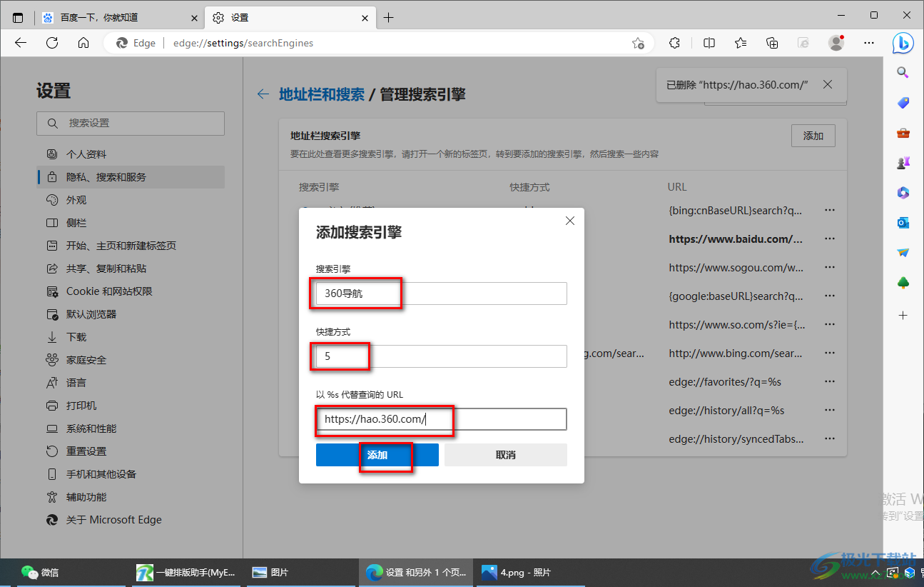Viewport: 924px width, 587px height.
Task: Close the Baidu tab
Action: pos(194,18)
